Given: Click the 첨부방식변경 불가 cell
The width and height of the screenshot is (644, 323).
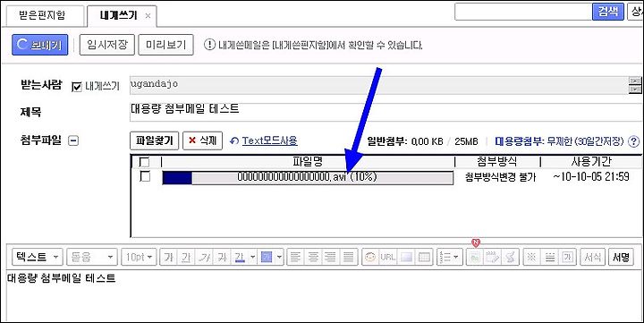Looking at the screenshot, I should coord(500,177).
